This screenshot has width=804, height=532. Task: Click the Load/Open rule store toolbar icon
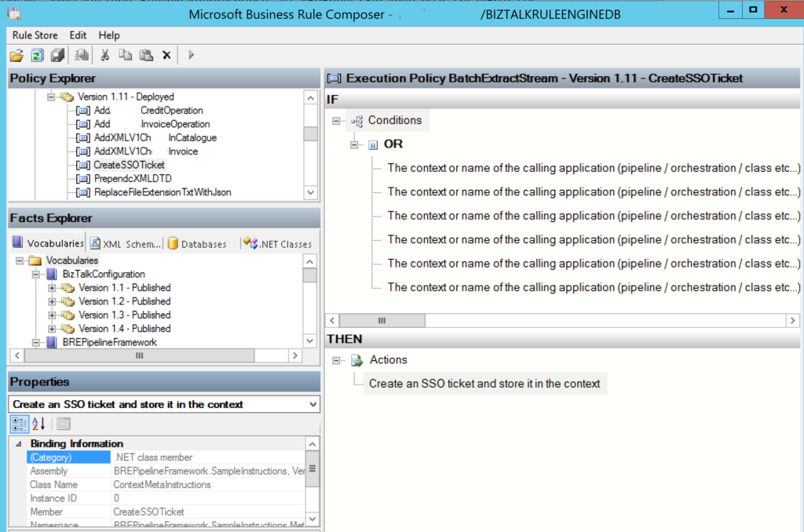coord(16,55)
